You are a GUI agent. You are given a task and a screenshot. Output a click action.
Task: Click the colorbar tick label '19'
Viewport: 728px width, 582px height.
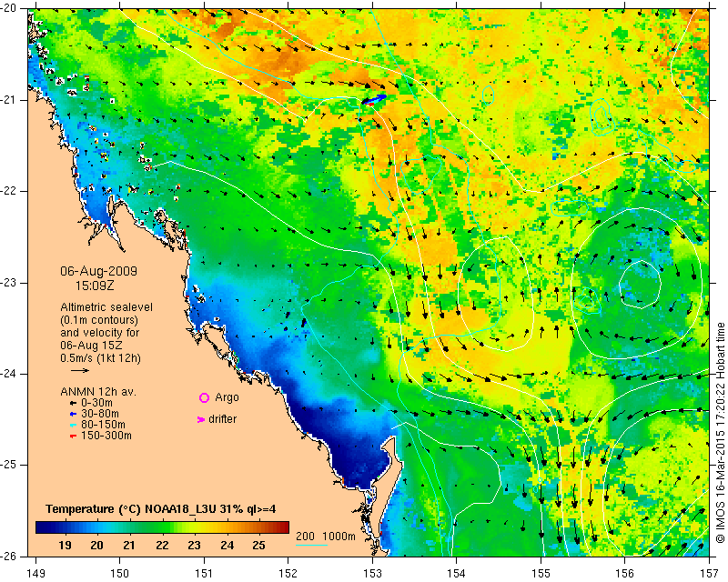[x=65, y=546]
